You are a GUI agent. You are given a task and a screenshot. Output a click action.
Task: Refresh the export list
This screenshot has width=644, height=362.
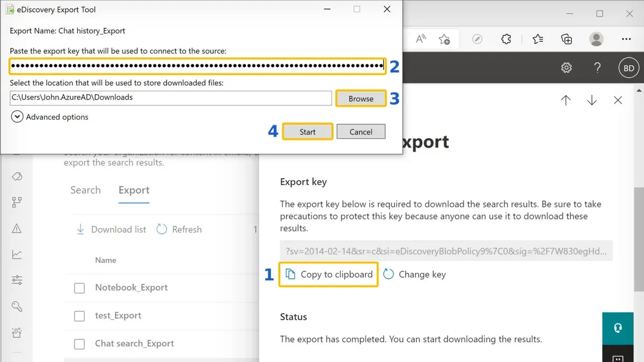tap(179, 230)
